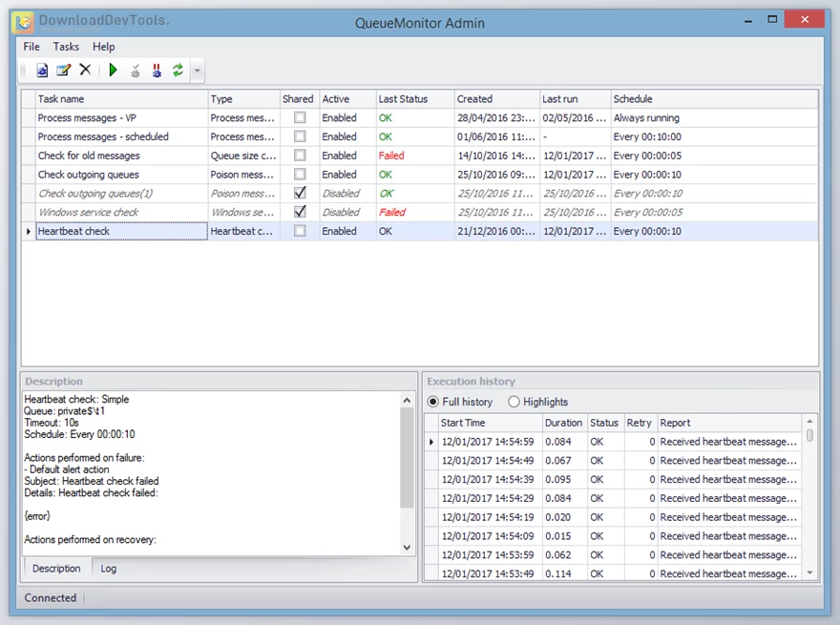Click the 0.114 duration value
Viewport: 840px width, 625px height.
pos(557,573)
